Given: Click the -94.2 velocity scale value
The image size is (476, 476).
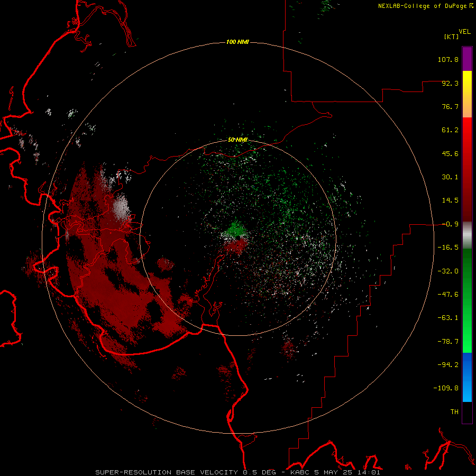Looking at the screenshot, I should (448, 365).
